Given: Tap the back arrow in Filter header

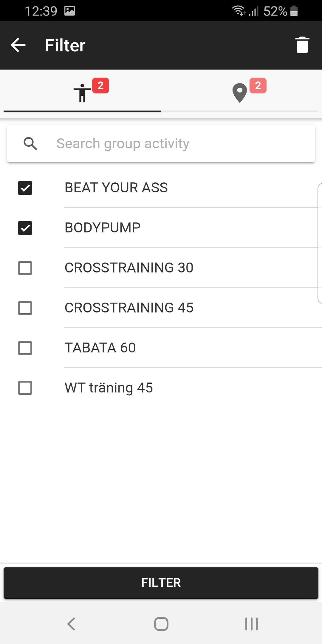Looking at the screenshot, I should pyautogui.click(x=18, y=45).
